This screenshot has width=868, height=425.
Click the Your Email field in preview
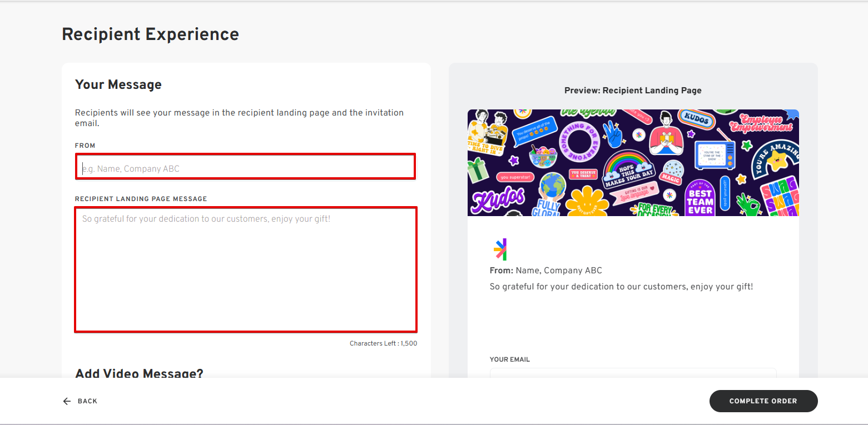point(633,373)
